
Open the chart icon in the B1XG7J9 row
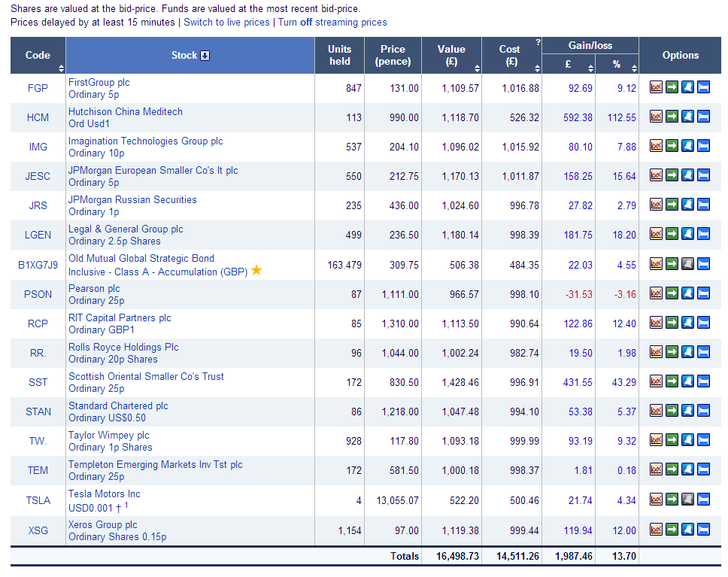[656, 264]
